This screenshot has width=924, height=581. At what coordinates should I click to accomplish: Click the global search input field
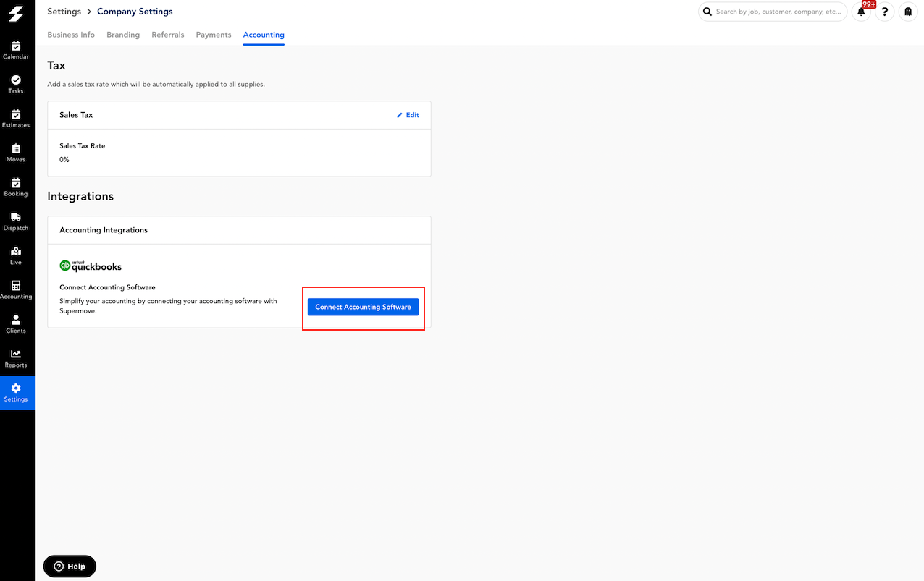click(x=778, y=12)
